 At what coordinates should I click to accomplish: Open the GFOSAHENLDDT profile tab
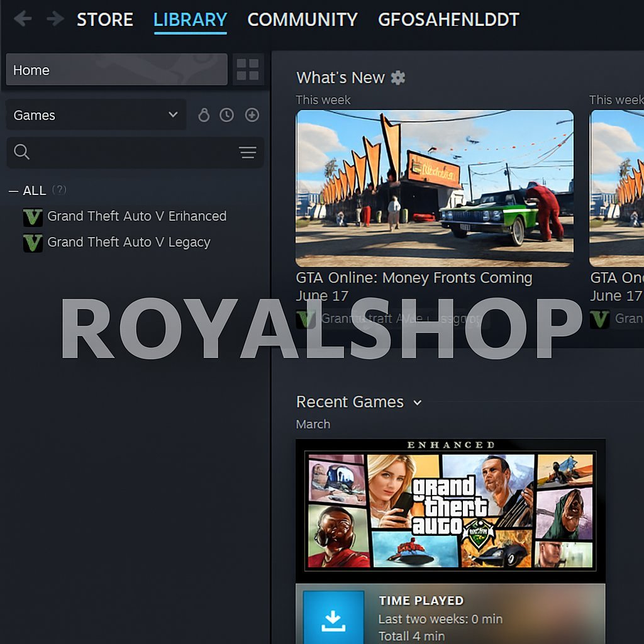point(448,19)
